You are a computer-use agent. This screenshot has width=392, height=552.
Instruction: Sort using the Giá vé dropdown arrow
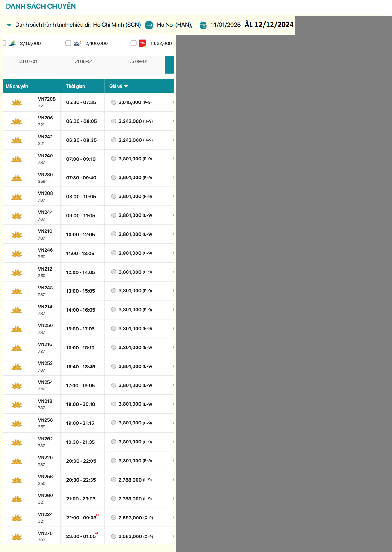click(x=126, y=86)
